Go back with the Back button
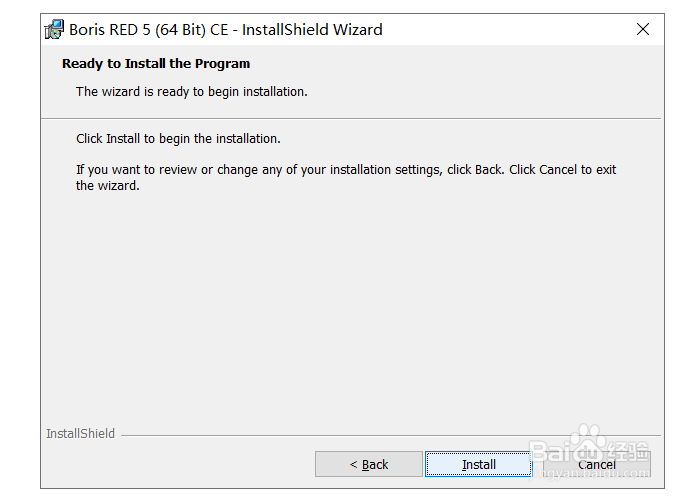The height and width of the screenshot is (497, 689). (369, 464)
